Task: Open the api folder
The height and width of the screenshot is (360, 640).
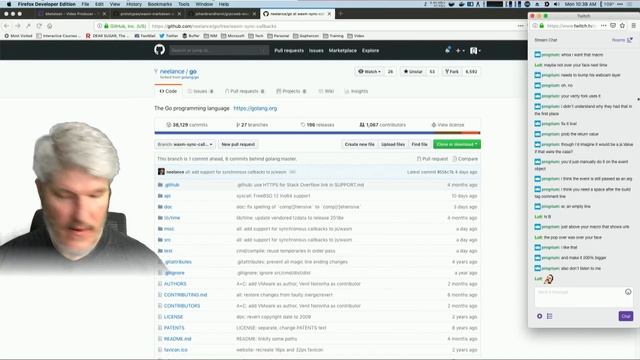Action: tap(167, 196)
